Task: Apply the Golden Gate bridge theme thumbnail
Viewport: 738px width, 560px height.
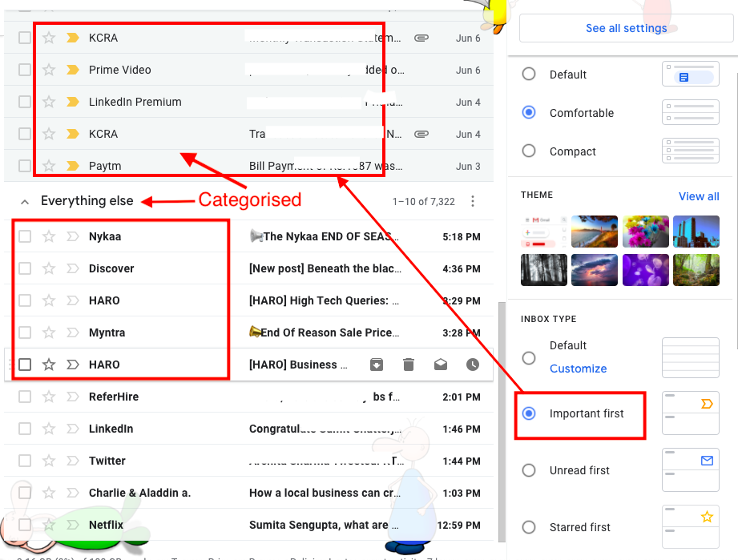Action: pos(595,232)
